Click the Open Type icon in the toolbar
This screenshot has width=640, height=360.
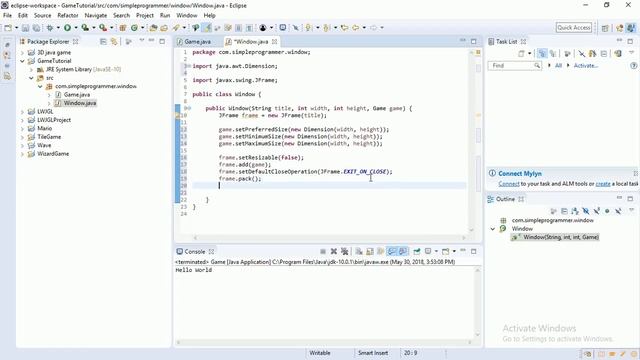(153, 28)
